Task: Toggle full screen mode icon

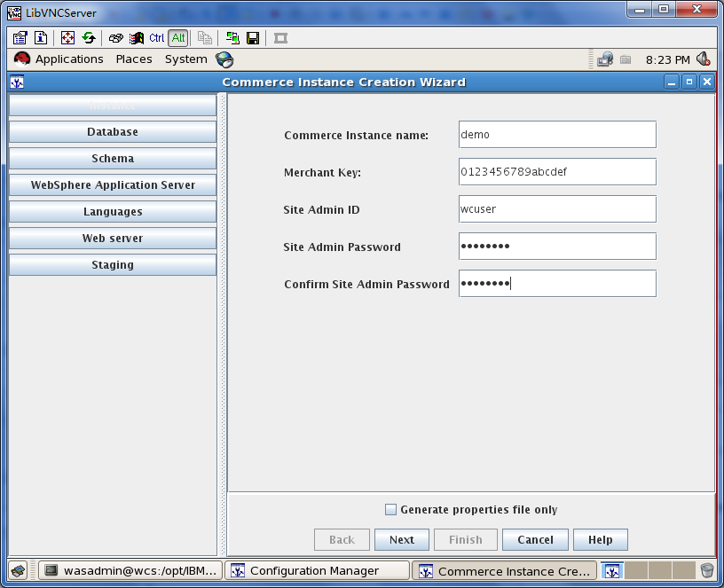Action: pos(67,38)
